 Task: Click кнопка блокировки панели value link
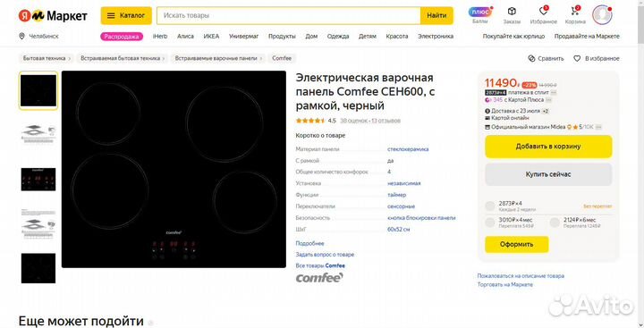click(x=421, y=218)
